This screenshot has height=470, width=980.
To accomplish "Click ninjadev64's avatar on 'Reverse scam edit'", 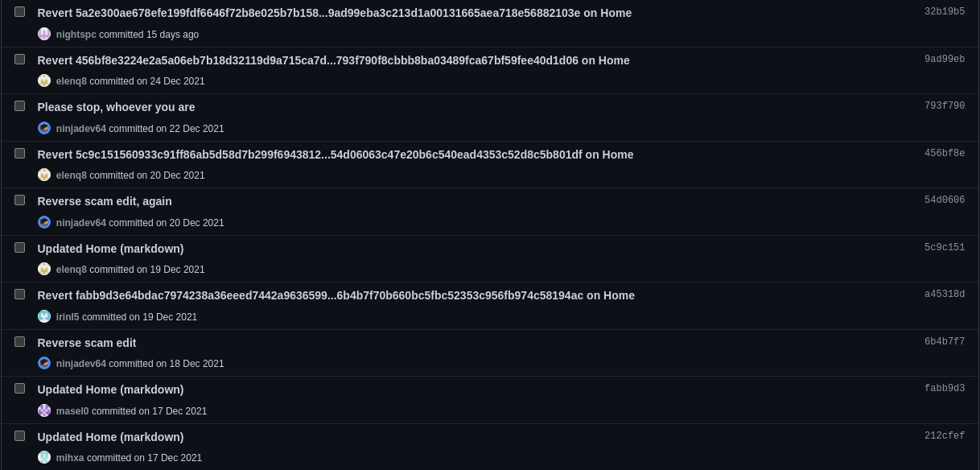I will 44,363.
